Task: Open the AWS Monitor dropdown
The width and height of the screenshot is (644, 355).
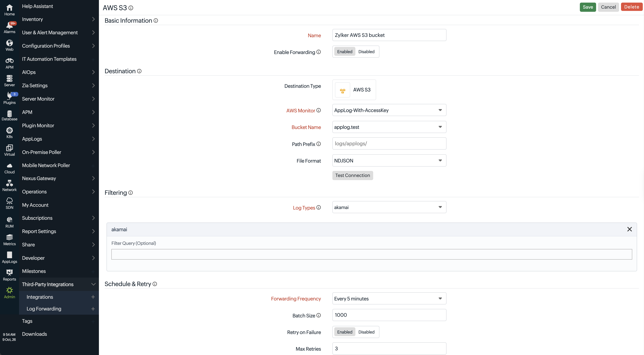Action: [x=389, y=110]
